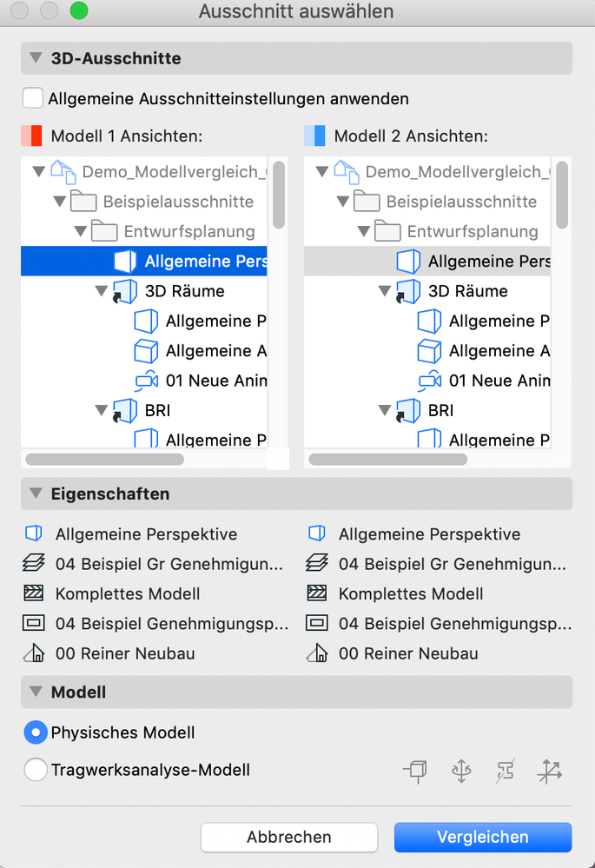595x868 pixels.
Task: Select the Tragwerksanalyse-Modell radio button
Action: point(36,770)
